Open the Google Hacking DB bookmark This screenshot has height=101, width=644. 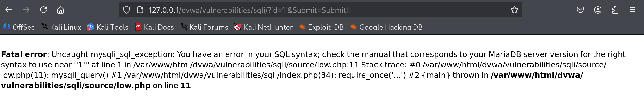(x=386, y=27)
